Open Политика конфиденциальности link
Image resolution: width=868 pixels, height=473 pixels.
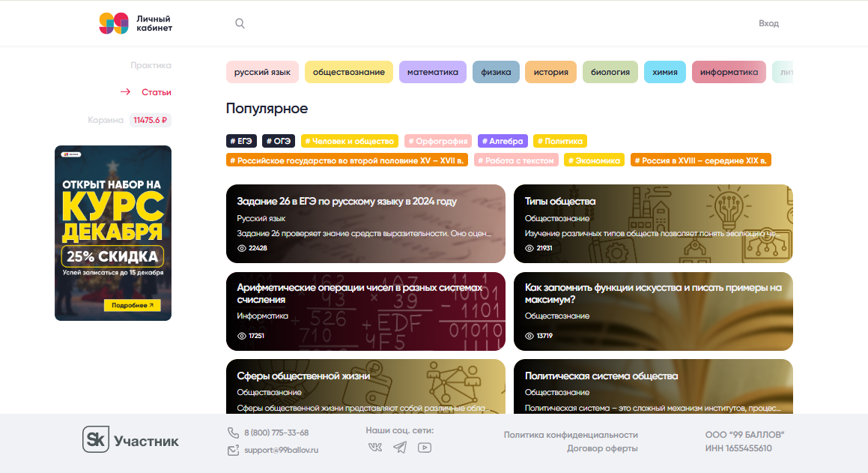571,435
